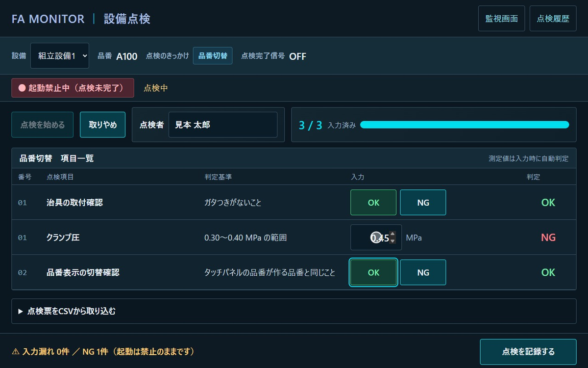Click the red NG result for クランプ圧
This screenshot has width=588, height=368.
(x=548, y=237)
